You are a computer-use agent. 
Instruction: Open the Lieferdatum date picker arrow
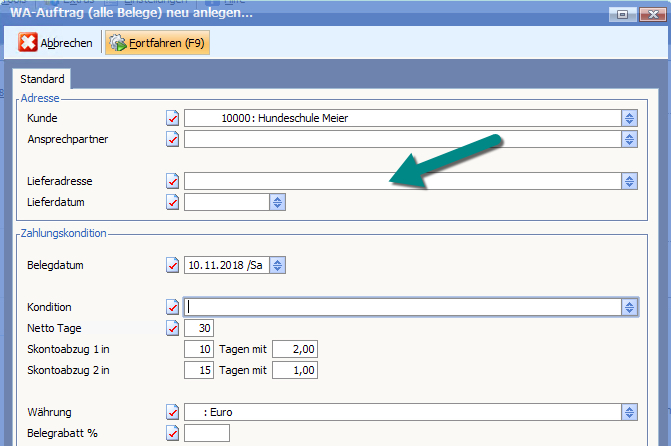pos(277,203)
